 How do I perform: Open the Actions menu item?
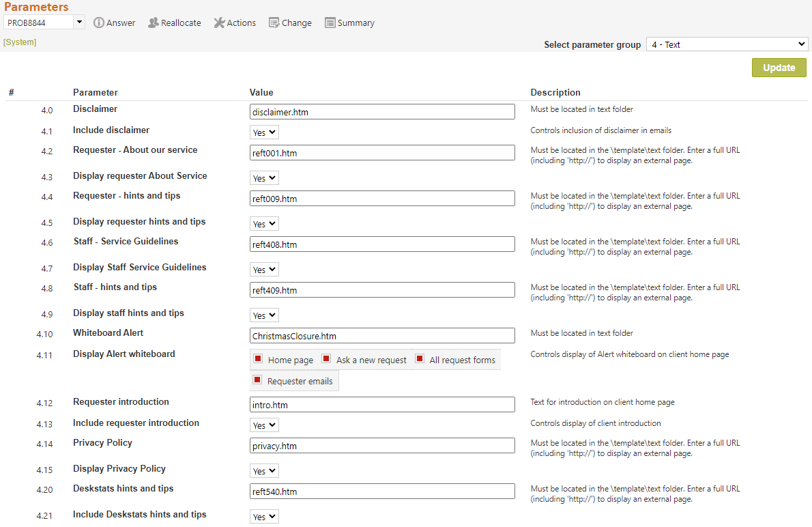click(235, 23)
